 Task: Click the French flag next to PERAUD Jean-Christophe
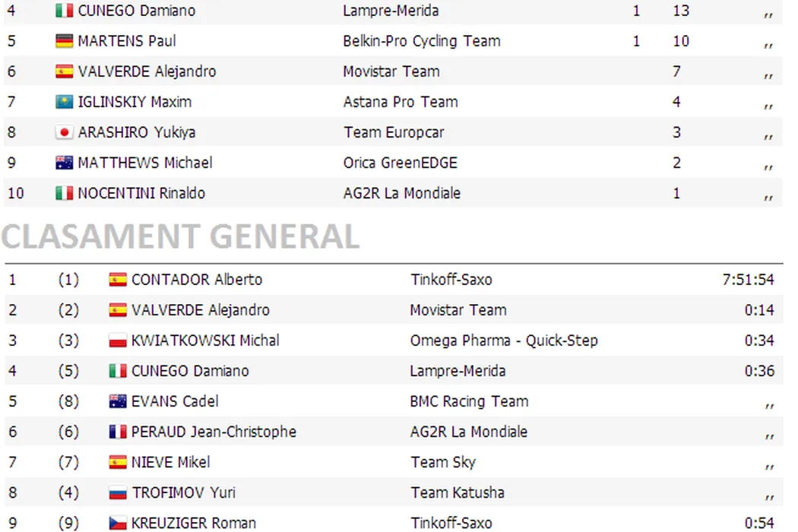(x=118, y=432)
